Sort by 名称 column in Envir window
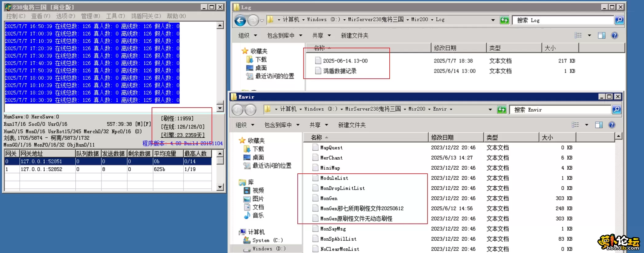Screen dimensions: 644x253 click(x=366, y=137)
